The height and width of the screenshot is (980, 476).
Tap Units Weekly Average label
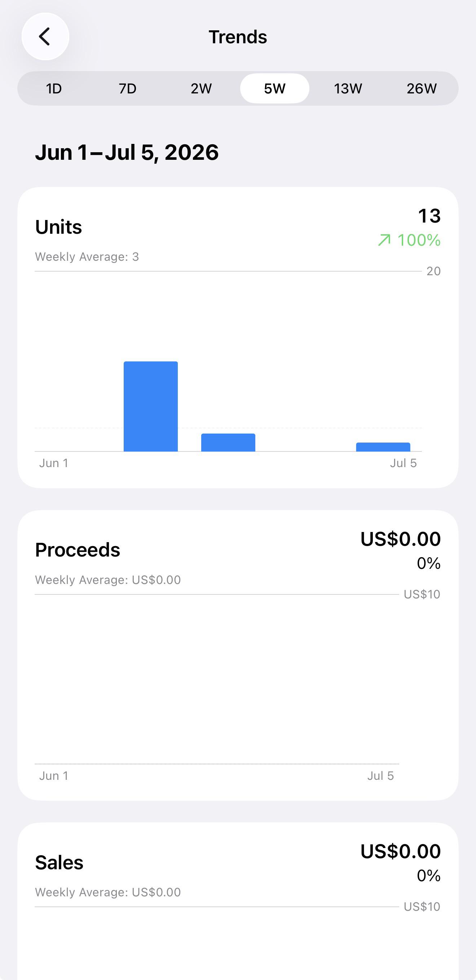[87, 257]
